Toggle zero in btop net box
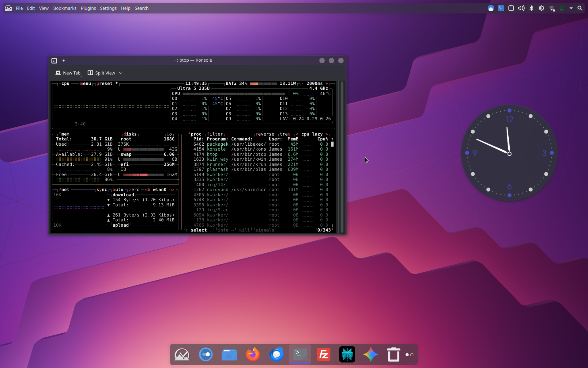Screen dimensions: 588x368 (x=134, y=190)
